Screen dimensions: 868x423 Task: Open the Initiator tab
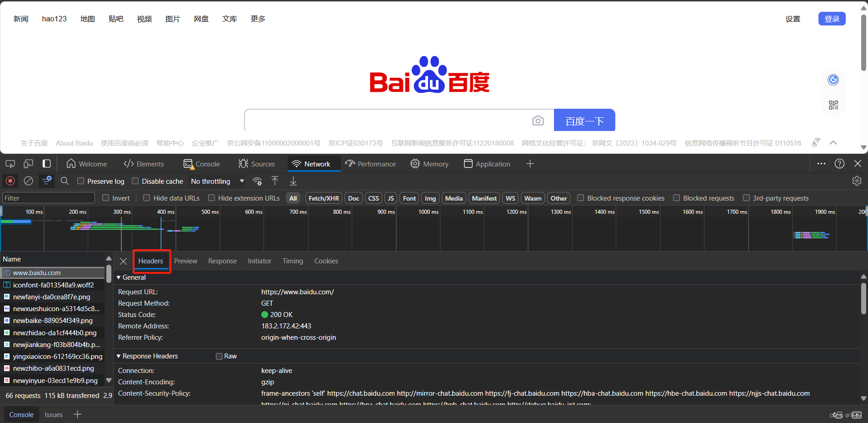tap(259, 261)
